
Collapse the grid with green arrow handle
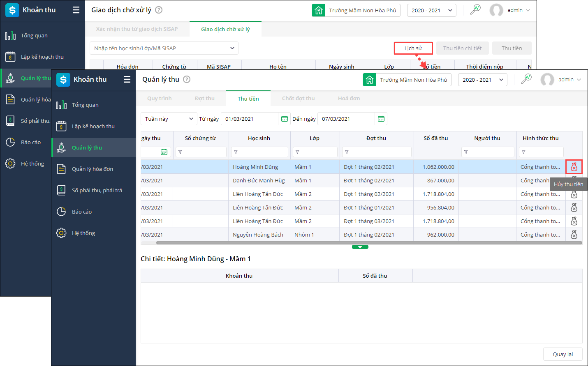point(360,247)
